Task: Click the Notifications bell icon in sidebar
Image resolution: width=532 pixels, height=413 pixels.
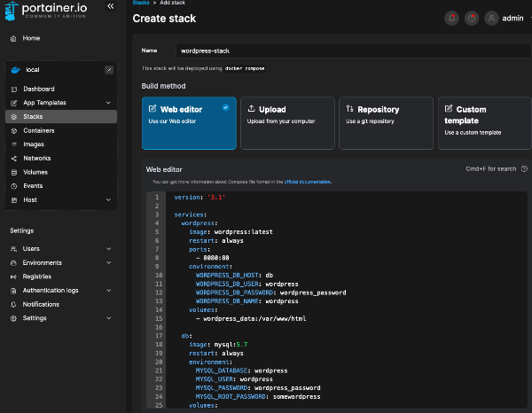Action: [13, 305]
